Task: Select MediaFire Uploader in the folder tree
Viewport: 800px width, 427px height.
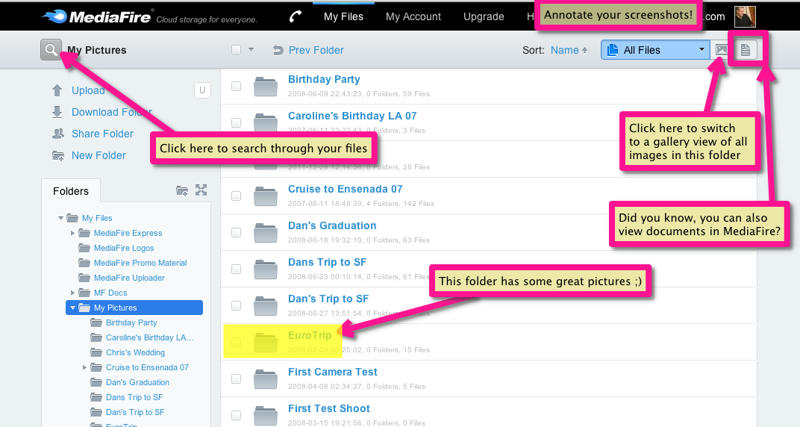Action: click(x=129, y=278)
